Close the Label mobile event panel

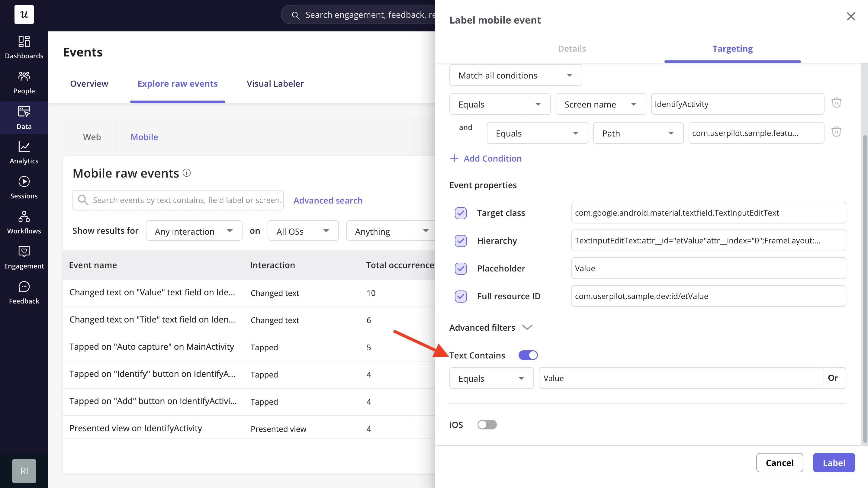[x=851, y=16]
